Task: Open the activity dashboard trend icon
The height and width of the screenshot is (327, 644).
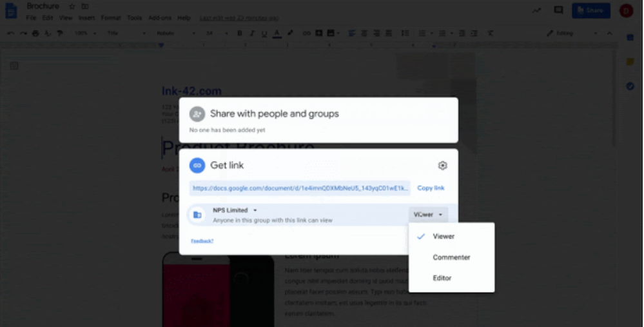Action: 537,11
